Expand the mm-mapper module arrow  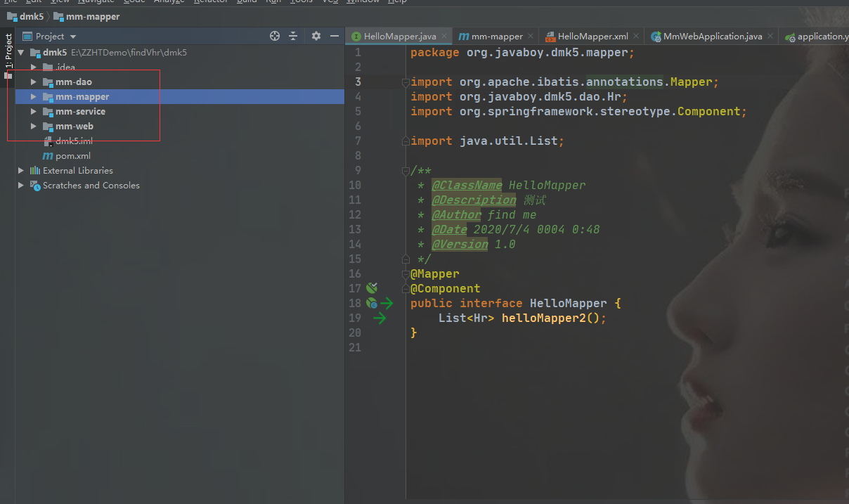pyautogui.click(x=33, y=97)
